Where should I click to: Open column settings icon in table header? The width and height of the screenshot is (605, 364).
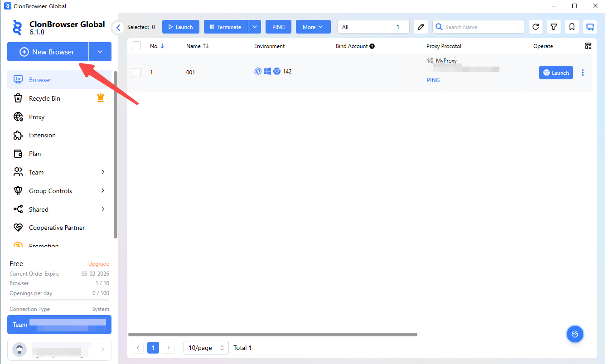(x=588, y=46)
